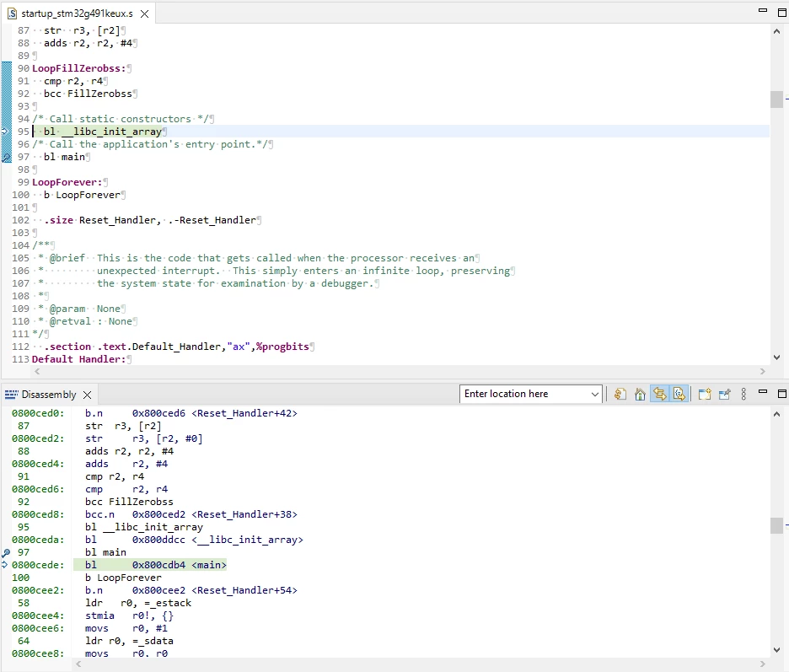The width and height of the screenshot is (789, 672).
Task: Click 'movs r0, #1' at 0800cee6
Action: coord(126,628)
